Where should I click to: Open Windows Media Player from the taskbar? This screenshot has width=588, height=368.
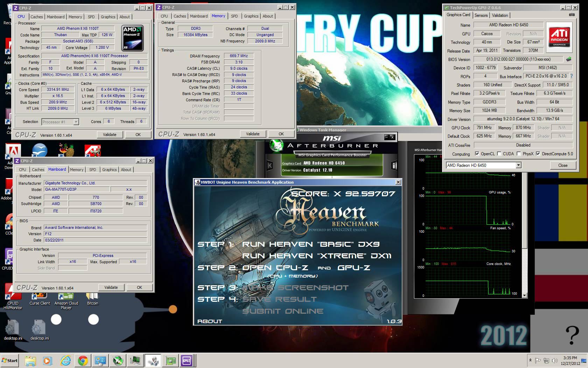point(48,360)
